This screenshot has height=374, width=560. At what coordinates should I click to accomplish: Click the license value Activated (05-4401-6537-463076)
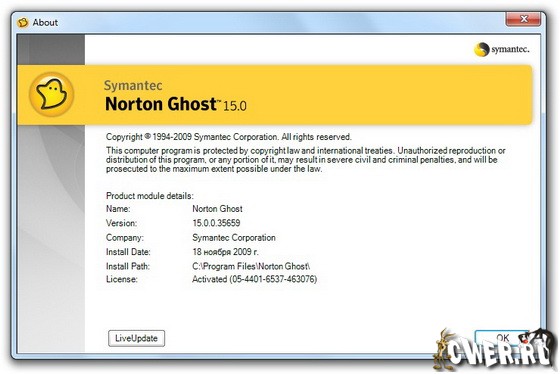tap(255, 279)
